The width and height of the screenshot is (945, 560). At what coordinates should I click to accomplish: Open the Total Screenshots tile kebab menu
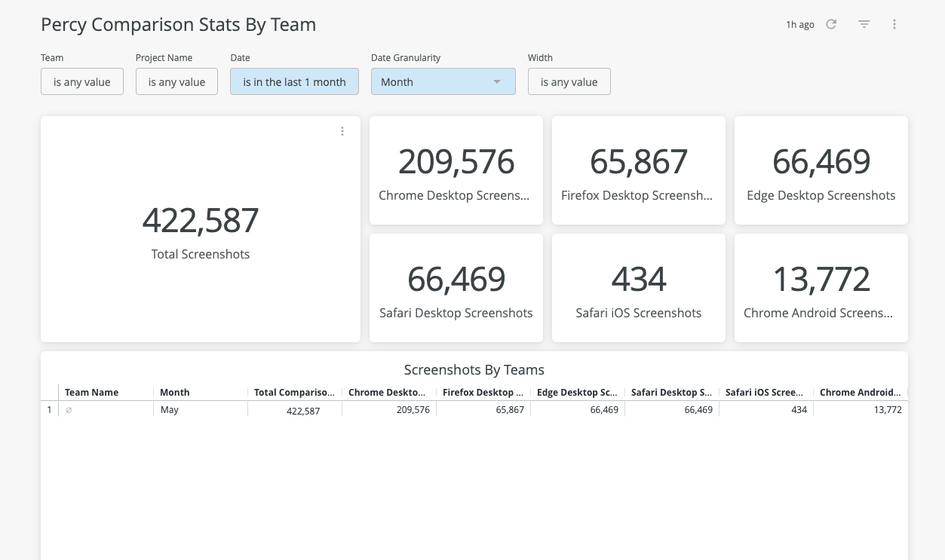click(342, 130)
